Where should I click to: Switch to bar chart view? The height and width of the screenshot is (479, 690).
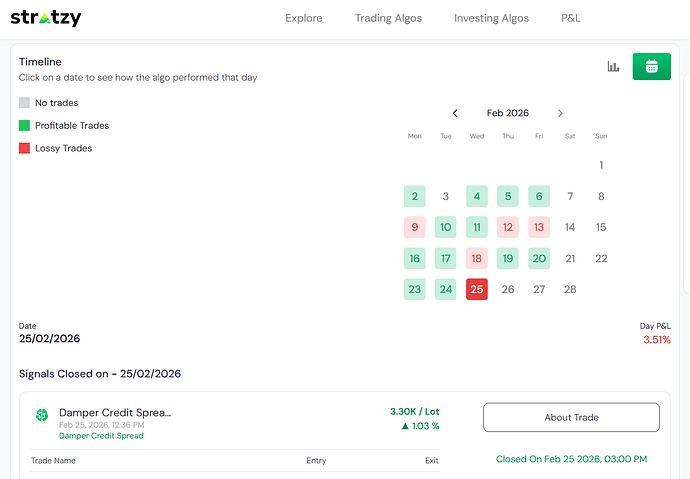pyautogui.click(x=613, y=67)
